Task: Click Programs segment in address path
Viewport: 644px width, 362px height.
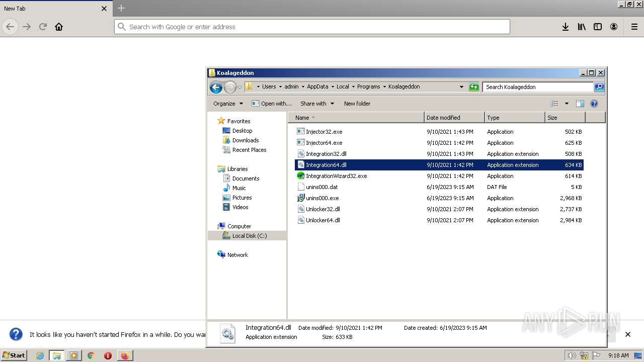Action: (369, 86)
